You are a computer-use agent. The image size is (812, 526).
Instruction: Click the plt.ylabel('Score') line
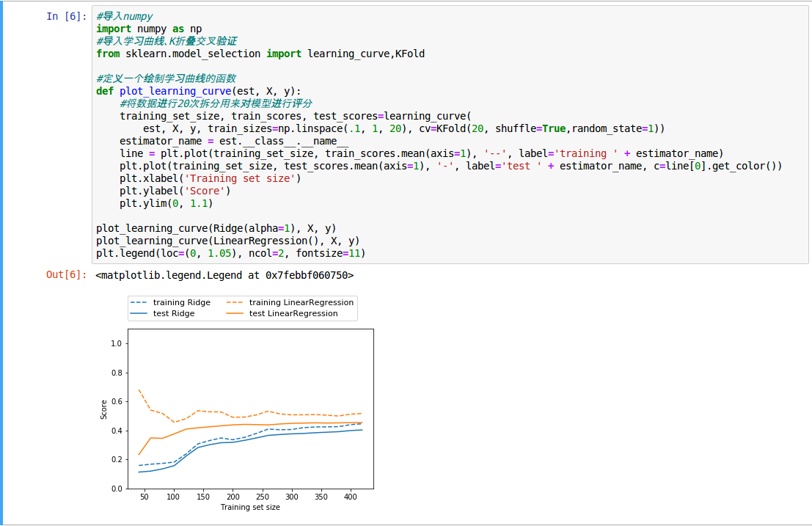175,191
